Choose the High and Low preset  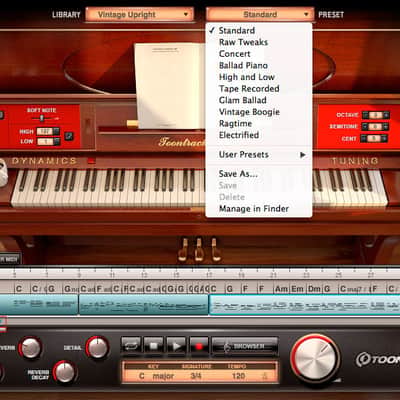(x=259, y=77)
